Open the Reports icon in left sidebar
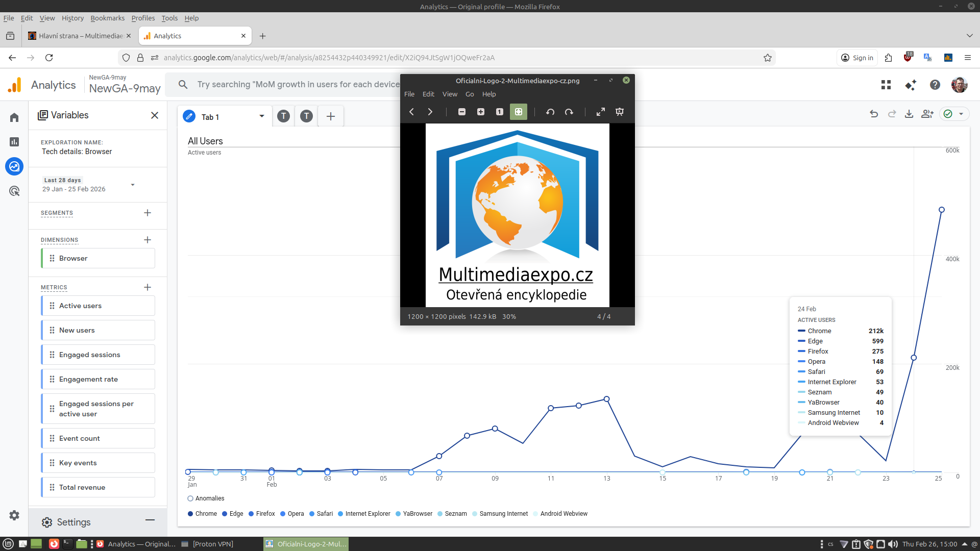Image resolution: width=980 pixels, height=551 pixels. 14,142
